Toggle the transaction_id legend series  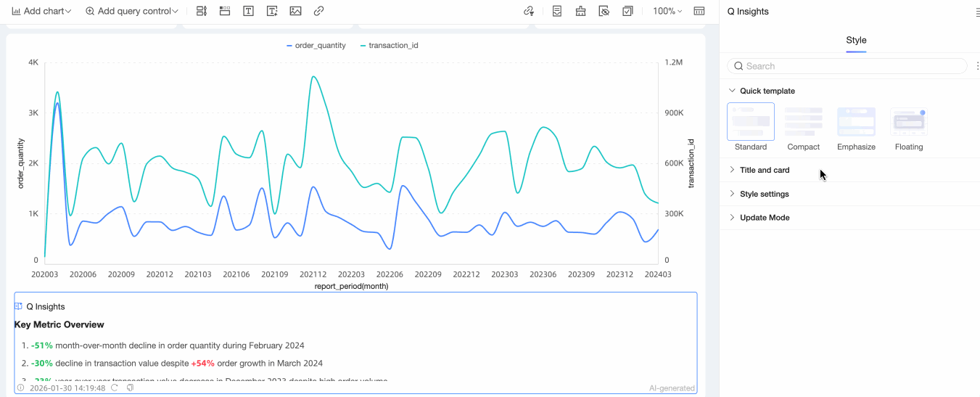point(389,46)
